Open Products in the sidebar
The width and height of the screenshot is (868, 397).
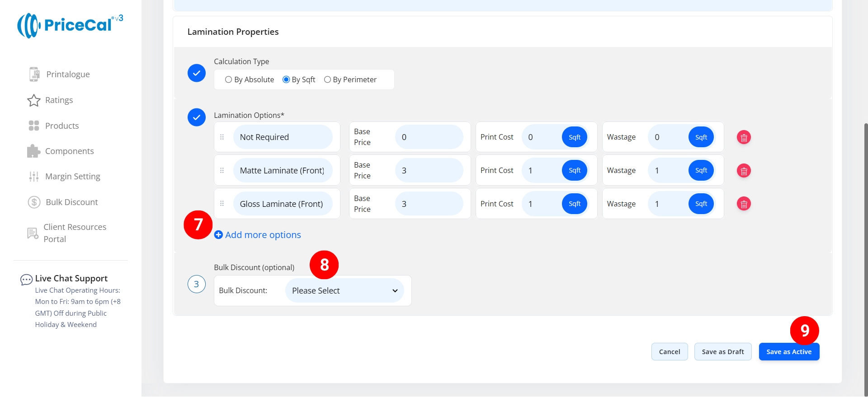coord(62,126)
